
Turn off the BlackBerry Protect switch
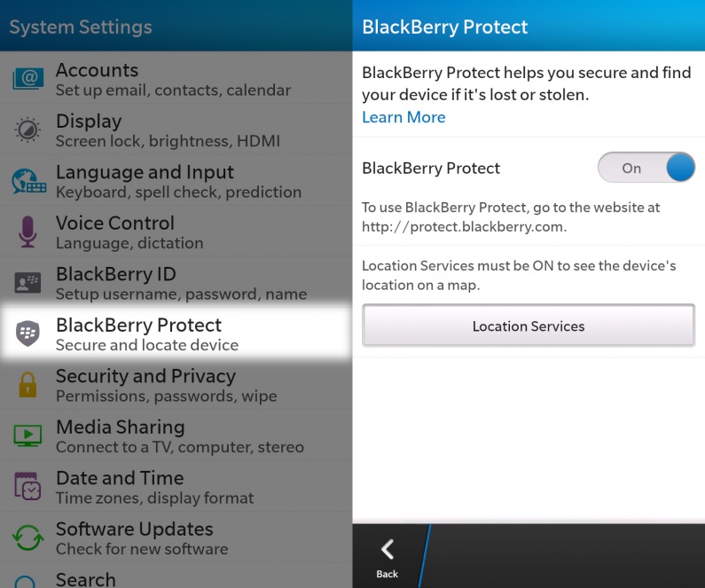[x=646, y=168]
